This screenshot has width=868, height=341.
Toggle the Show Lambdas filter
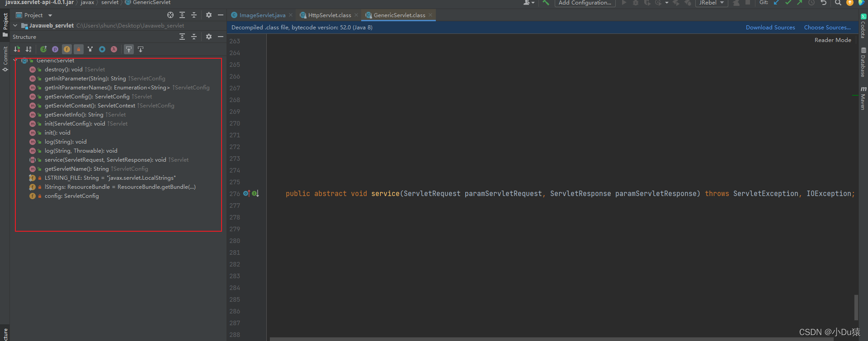pos(114,49)
